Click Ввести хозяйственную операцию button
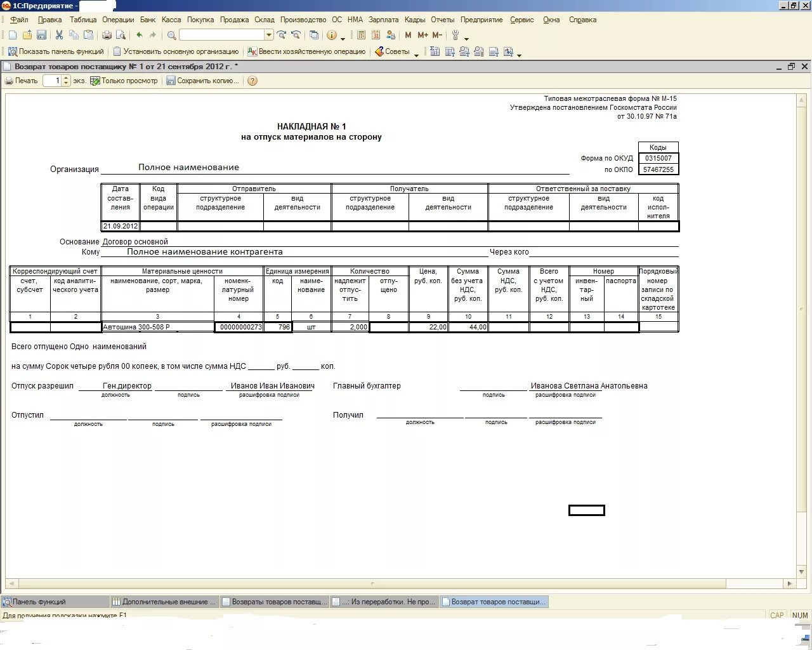812x650 pixels. (306, 51)
